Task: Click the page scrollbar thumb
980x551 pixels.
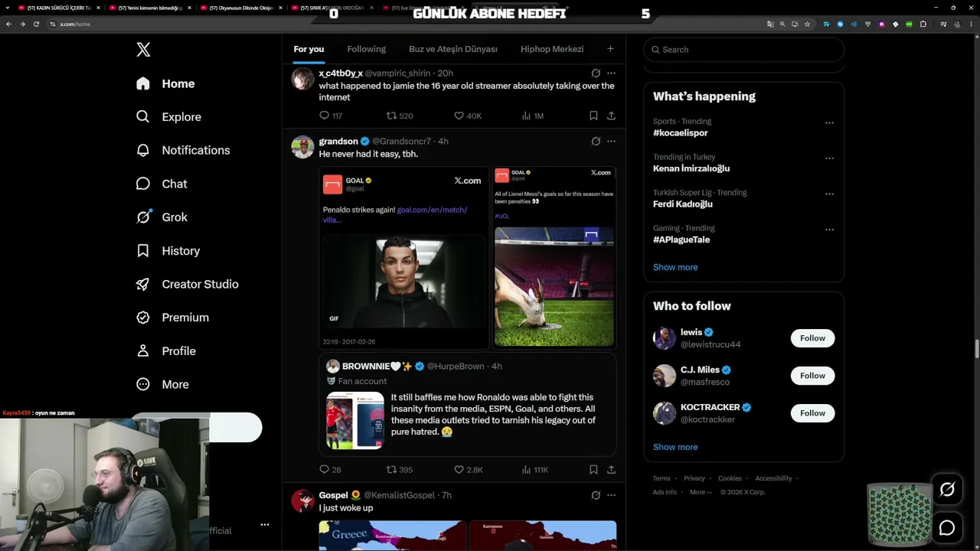Action: 976,347
